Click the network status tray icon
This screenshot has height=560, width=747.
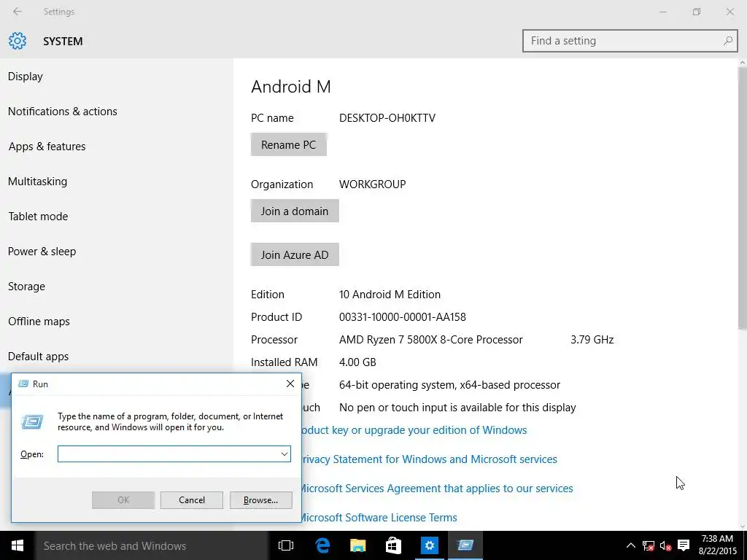point(648,545)
